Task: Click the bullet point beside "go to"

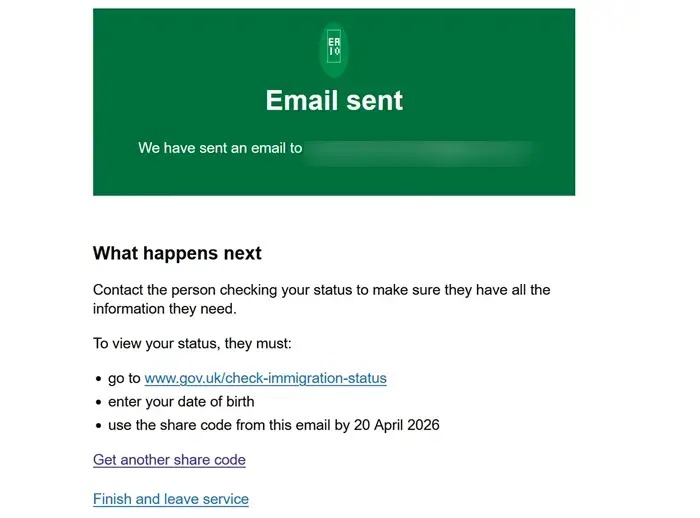Action: [x=98, y=379]
